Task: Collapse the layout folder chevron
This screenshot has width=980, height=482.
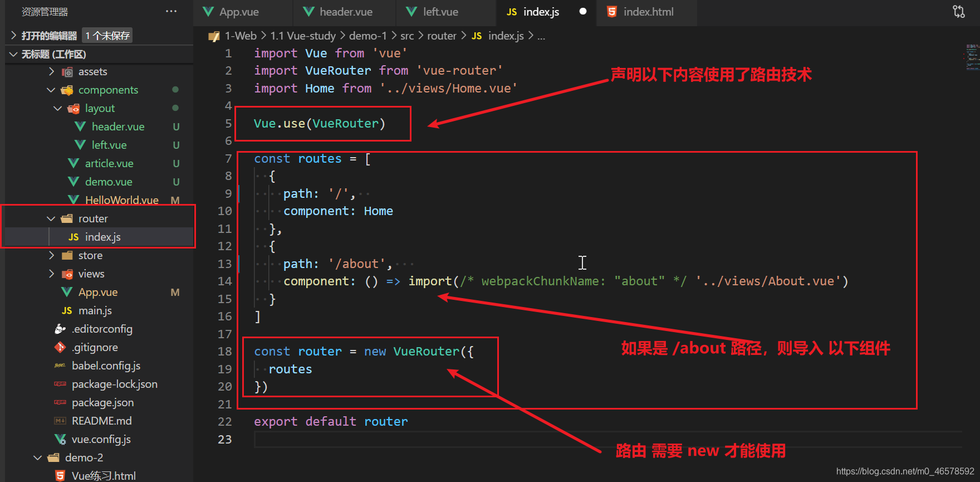Action: (58, 108)
